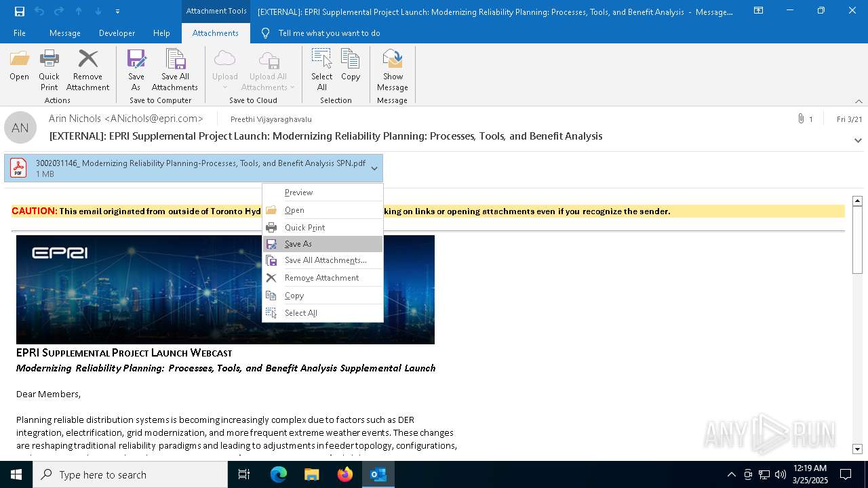The height and width of the screenshot is (488, 868).
Task: Click Quick Print ribbon icon
Action: (x=49, y=70)
